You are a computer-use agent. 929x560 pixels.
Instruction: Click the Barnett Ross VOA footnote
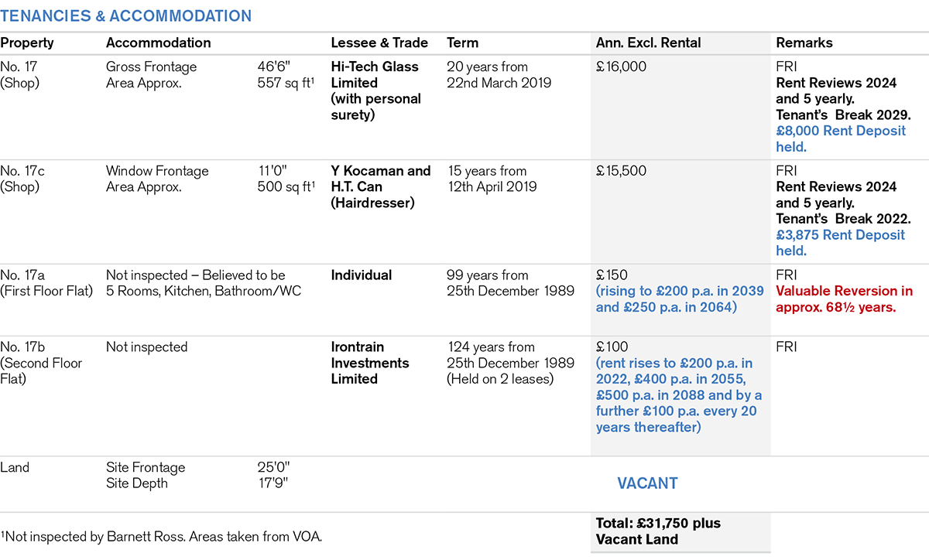click(161, 536)
